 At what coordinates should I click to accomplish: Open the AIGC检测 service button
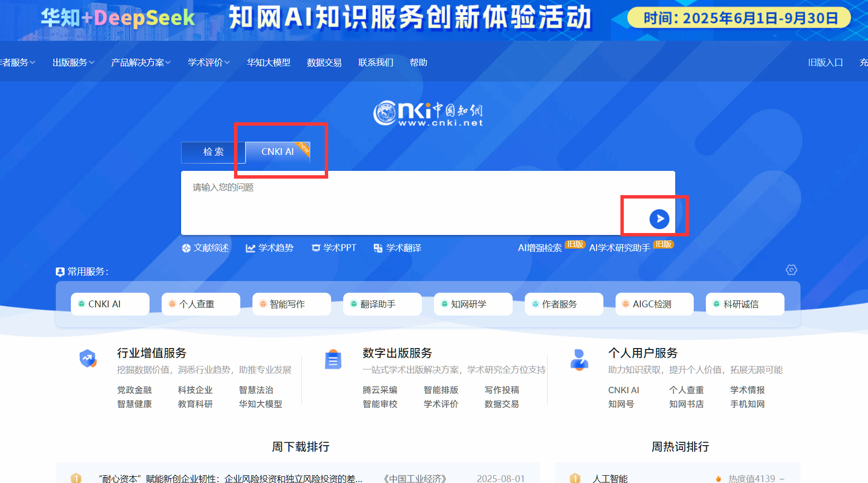coord(654,304)
